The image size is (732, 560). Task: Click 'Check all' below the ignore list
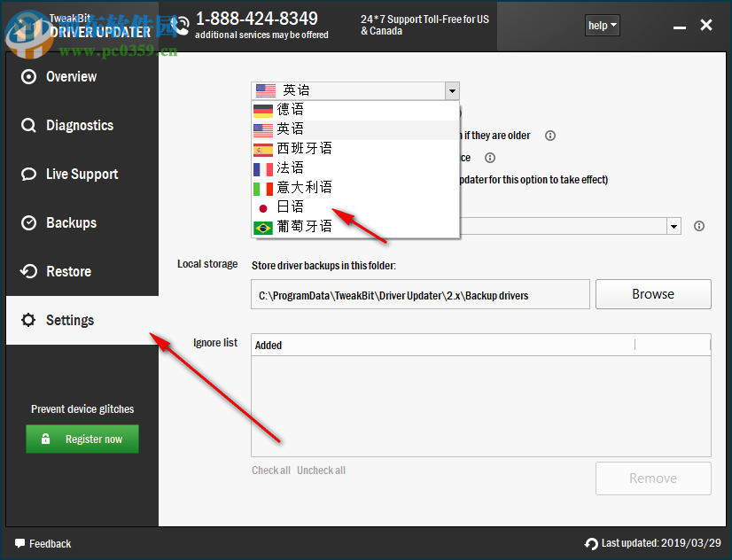click(x=270, y=470)
